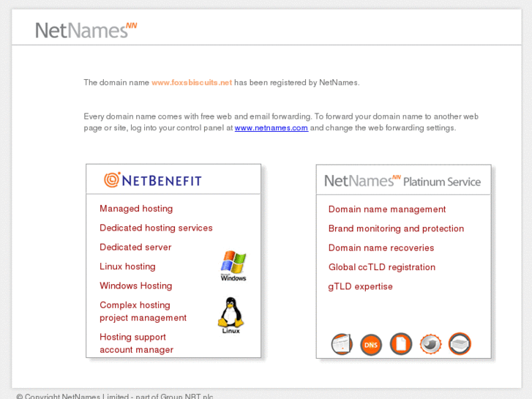Click the Windows logo icon
Viewport: 532px width, 399px height.
pyautogui.click(x=233, y=266)
